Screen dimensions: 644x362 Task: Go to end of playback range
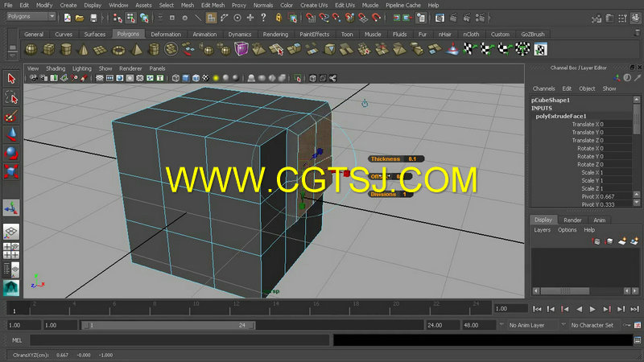pos(634,309)
